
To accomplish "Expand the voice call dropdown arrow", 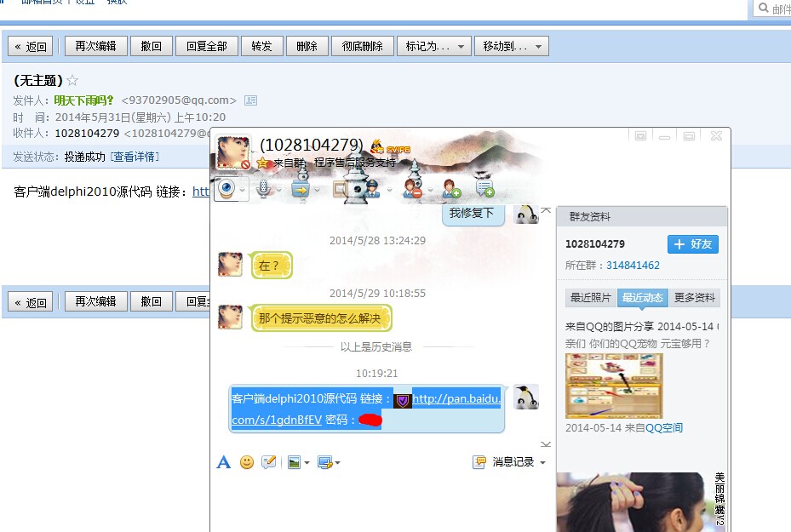I will click(278, 190).
